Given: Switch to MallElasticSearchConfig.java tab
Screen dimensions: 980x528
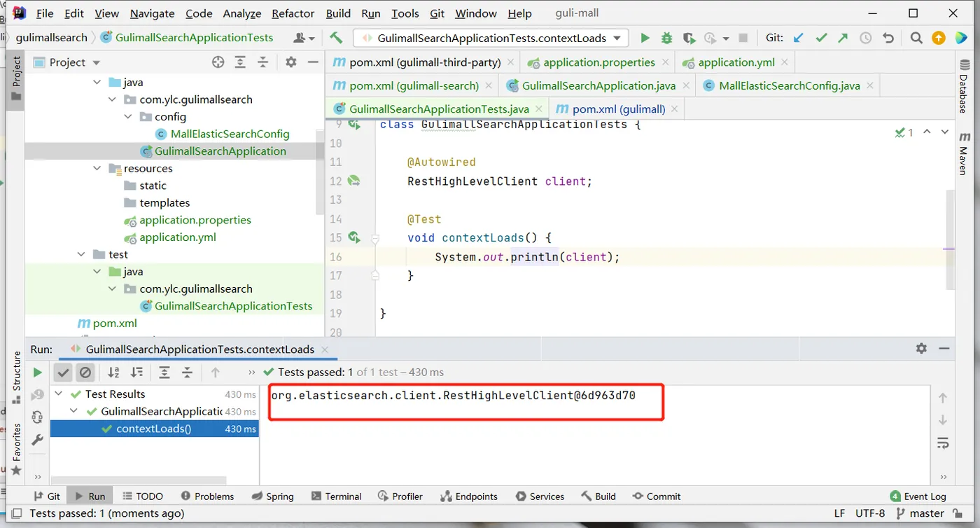Looking at the screenshot, I should click(789, 85).
